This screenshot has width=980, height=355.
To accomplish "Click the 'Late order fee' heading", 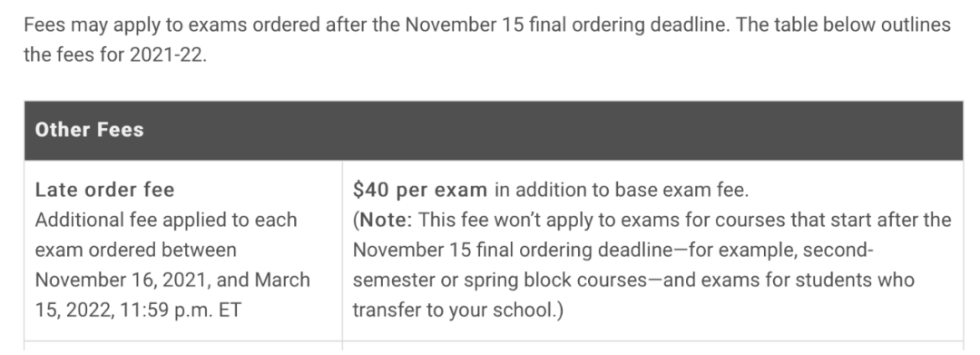I will [105, 190].
